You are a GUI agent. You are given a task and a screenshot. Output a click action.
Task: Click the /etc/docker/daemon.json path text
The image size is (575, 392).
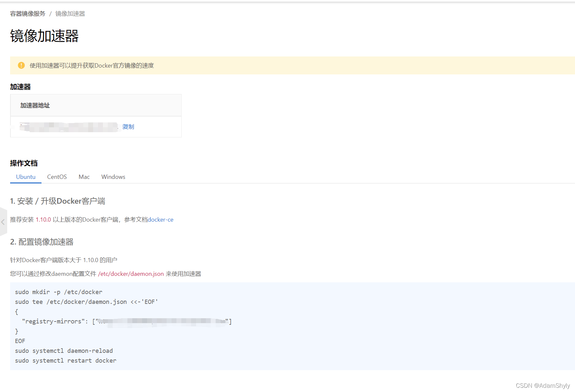pos(131,274)
